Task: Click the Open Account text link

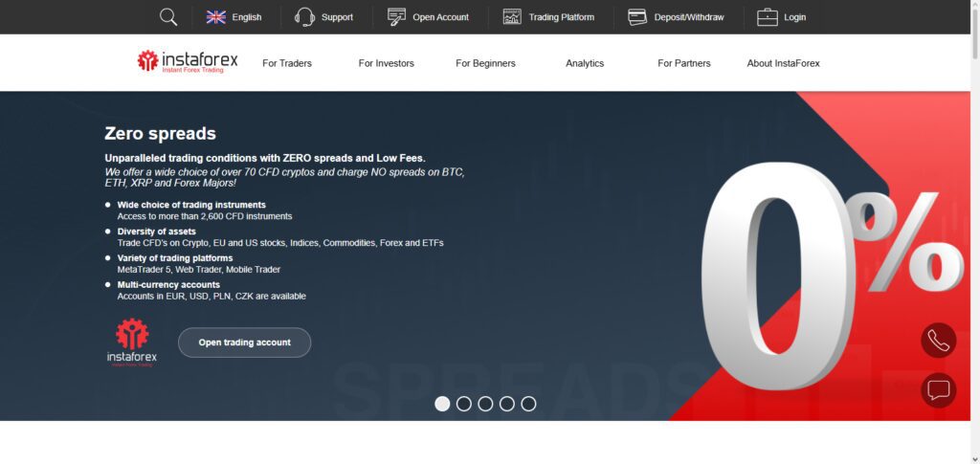Action: (440, 17)
